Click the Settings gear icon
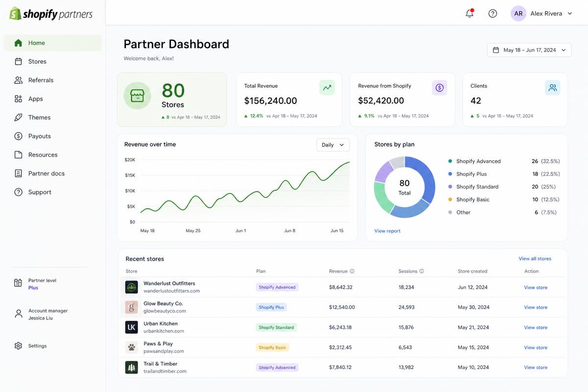 pyautogui.click(x=18, y=346)
